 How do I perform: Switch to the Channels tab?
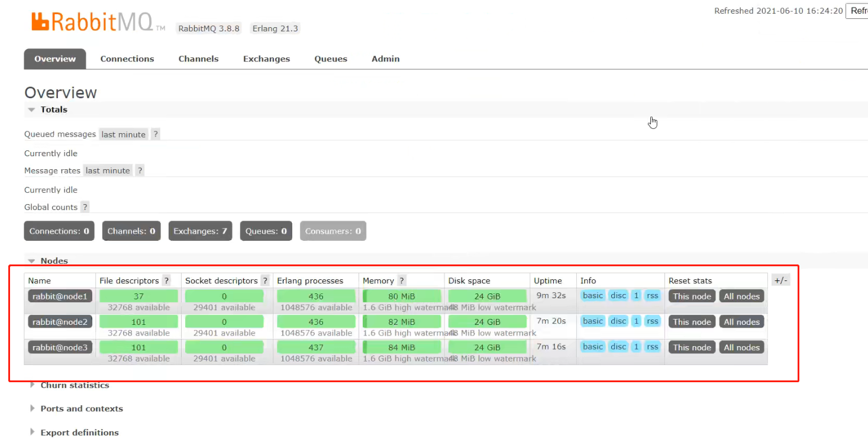(199, 59)
